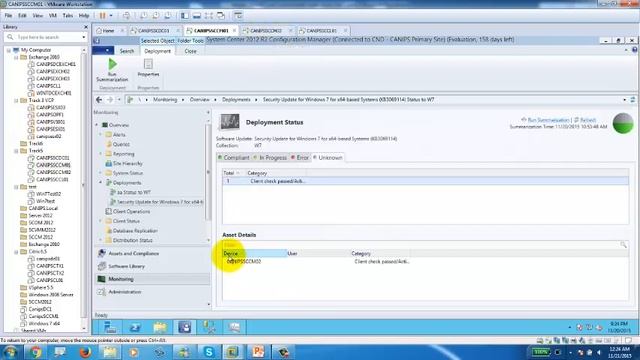Screen dimensions: 640x360
Task: Open Properties from the ribbon
Action: (148, 67)
